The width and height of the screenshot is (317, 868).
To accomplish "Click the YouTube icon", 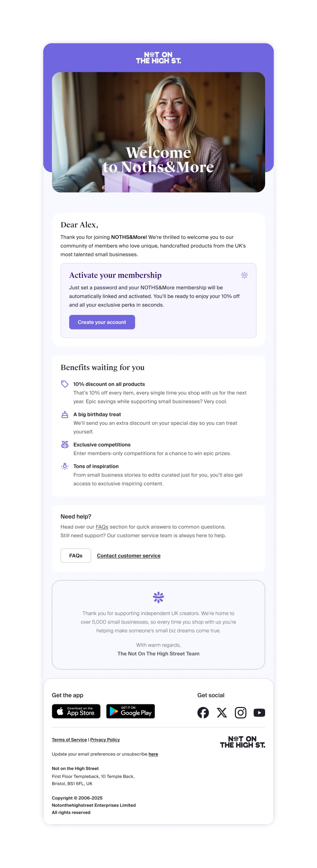I will click(259, 712).
